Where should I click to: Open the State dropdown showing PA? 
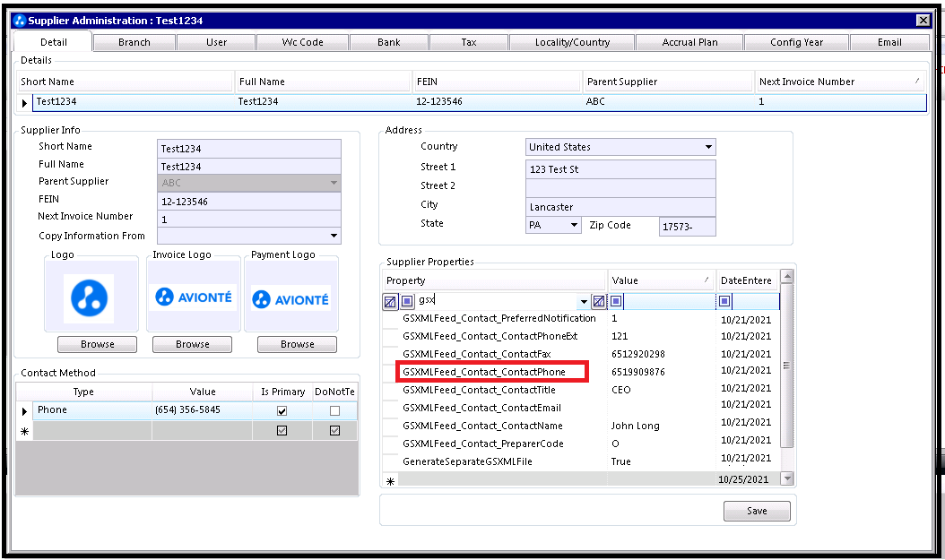click(574, 225)
